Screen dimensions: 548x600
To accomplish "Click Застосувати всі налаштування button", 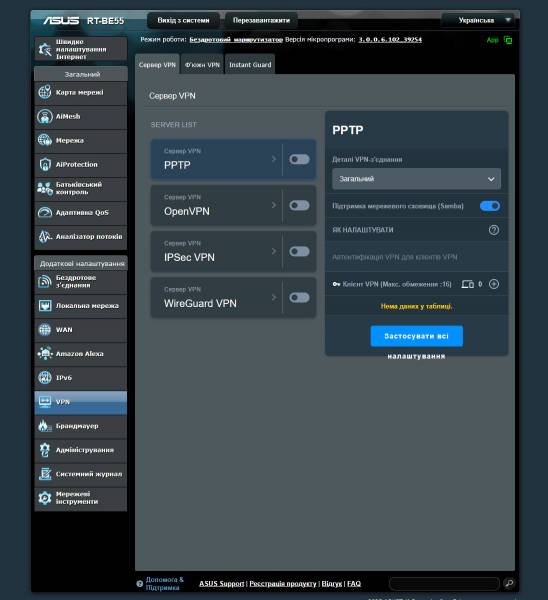I will pyautogui.click(x=416, y=336).
